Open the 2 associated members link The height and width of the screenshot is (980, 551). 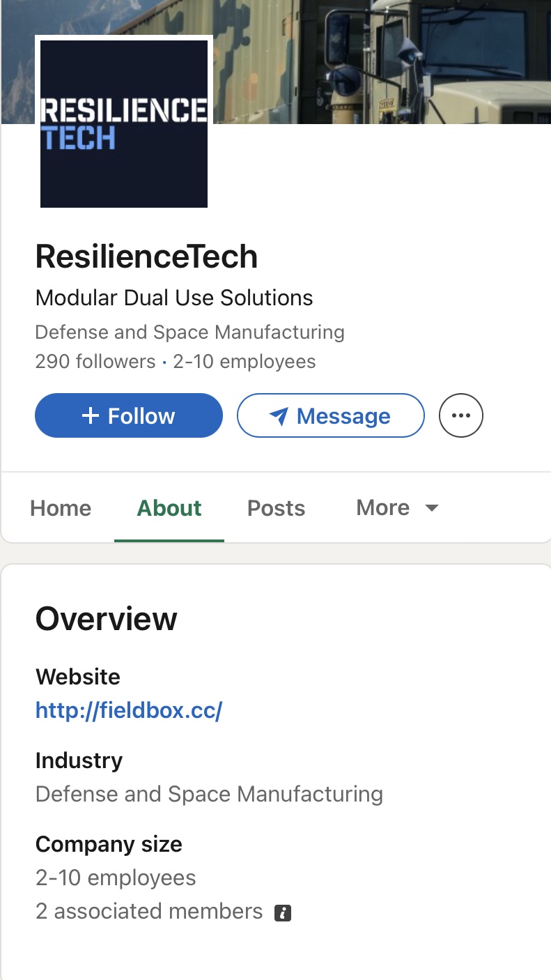(149, 912)
